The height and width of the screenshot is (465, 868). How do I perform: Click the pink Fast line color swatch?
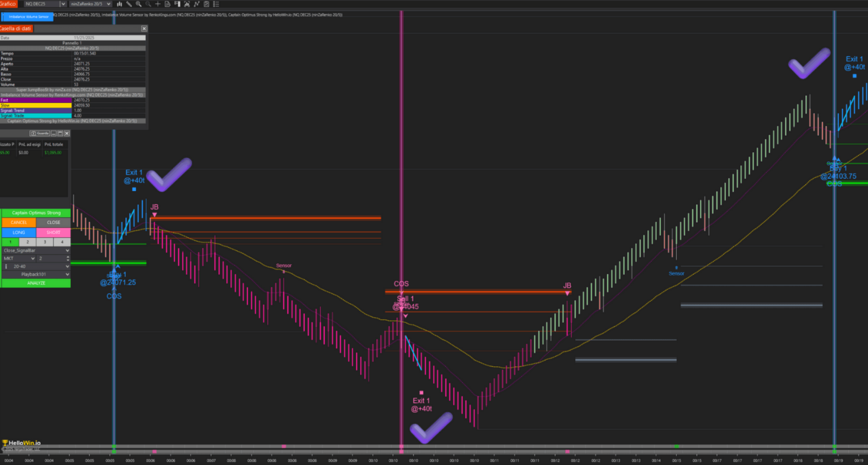click(36, 100)
